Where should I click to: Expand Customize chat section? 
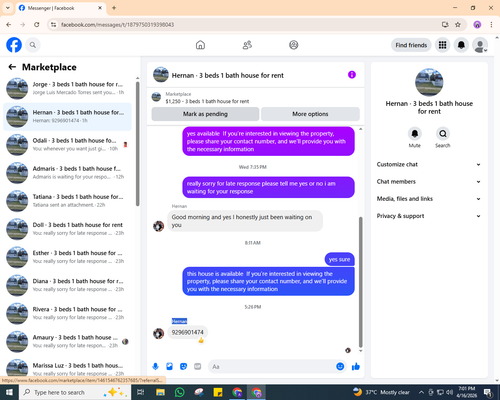[429, 164]
